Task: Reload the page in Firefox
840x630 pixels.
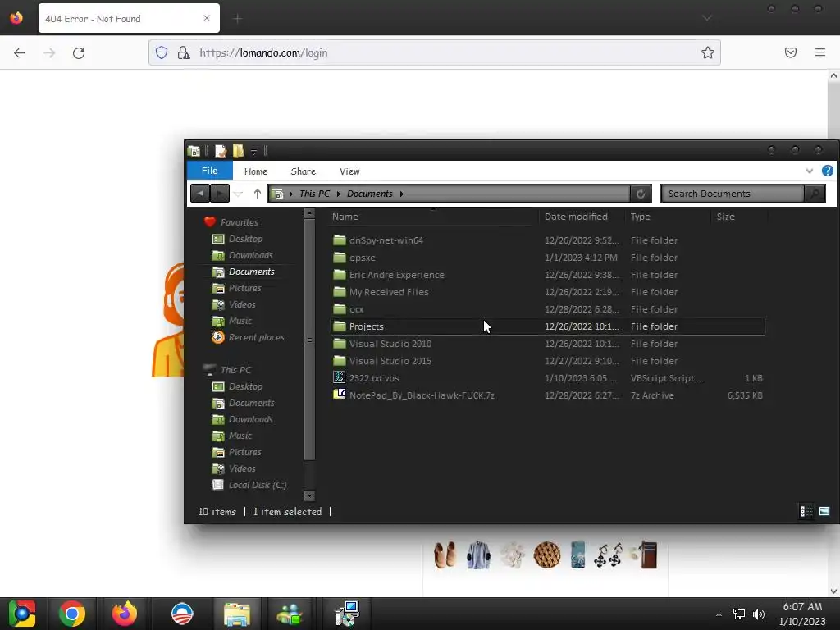Action: click(x=79, y=52)
